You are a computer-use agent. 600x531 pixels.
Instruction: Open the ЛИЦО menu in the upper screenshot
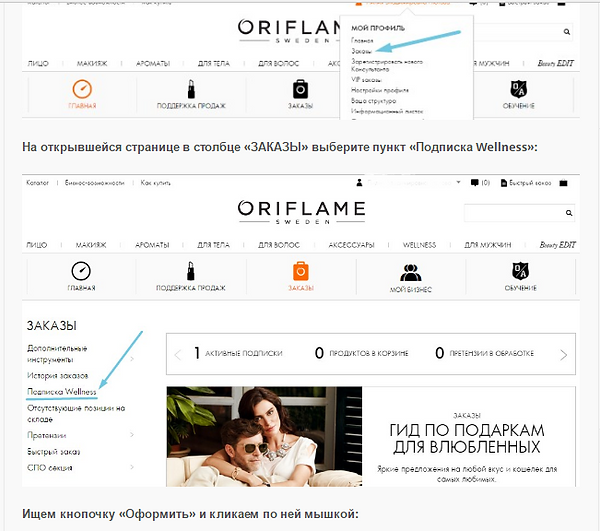pos(38,64)
